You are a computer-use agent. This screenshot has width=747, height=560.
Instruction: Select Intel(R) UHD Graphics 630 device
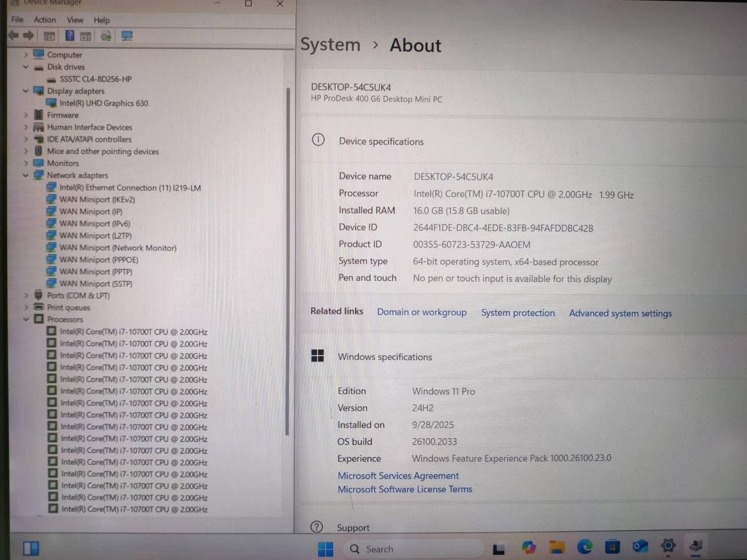pos(104,103)
